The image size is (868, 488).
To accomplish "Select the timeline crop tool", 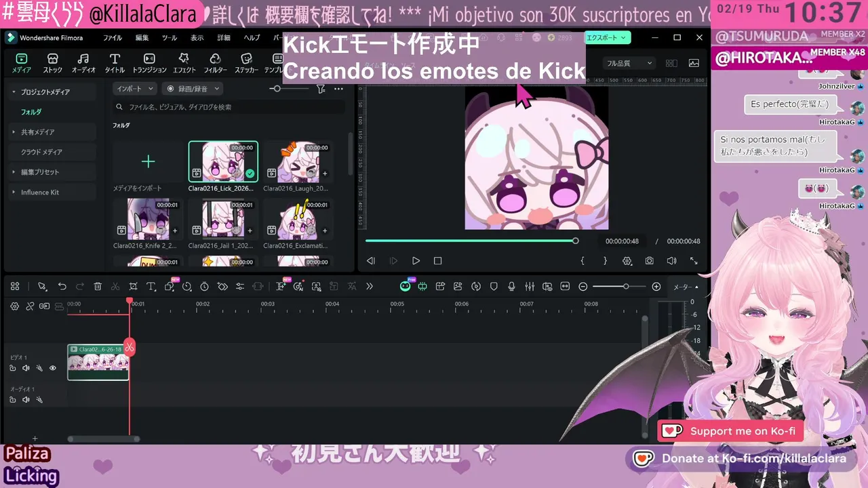I will pyautogui.click(x=133, y=287).
